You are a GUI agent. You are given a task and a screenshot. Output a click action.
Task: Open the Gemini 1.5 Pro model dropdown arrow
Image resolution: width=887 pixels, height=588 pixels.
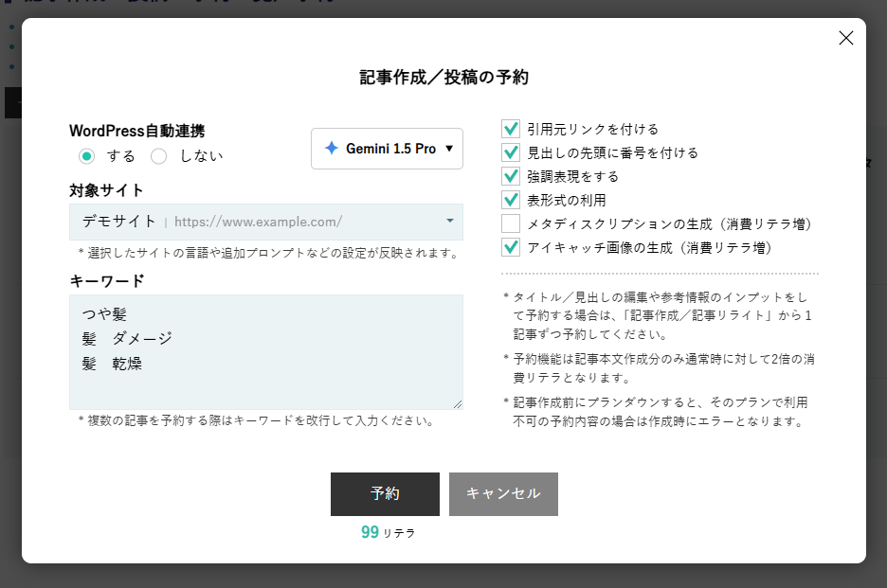point(449,149)
